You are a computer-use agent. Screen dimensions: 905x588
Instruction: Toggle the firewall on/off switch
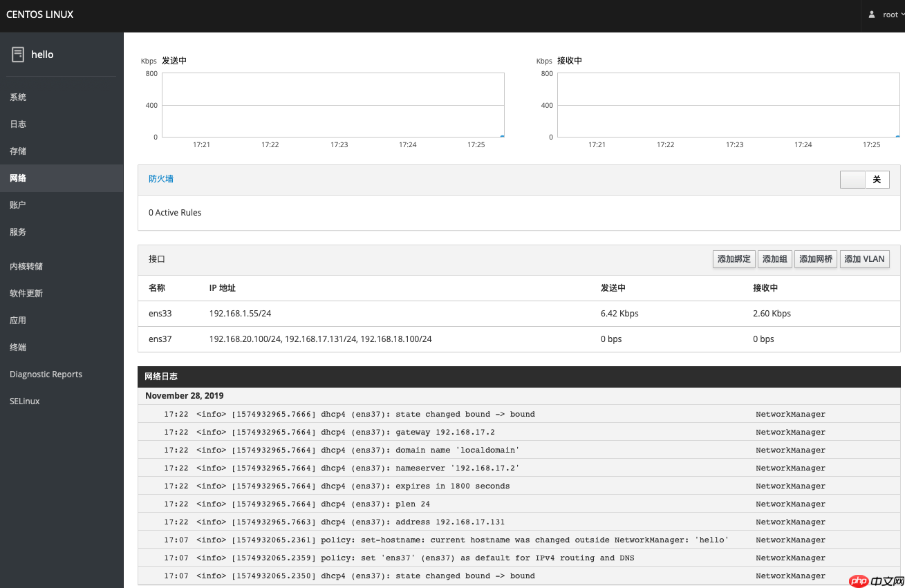click(865, 180)
